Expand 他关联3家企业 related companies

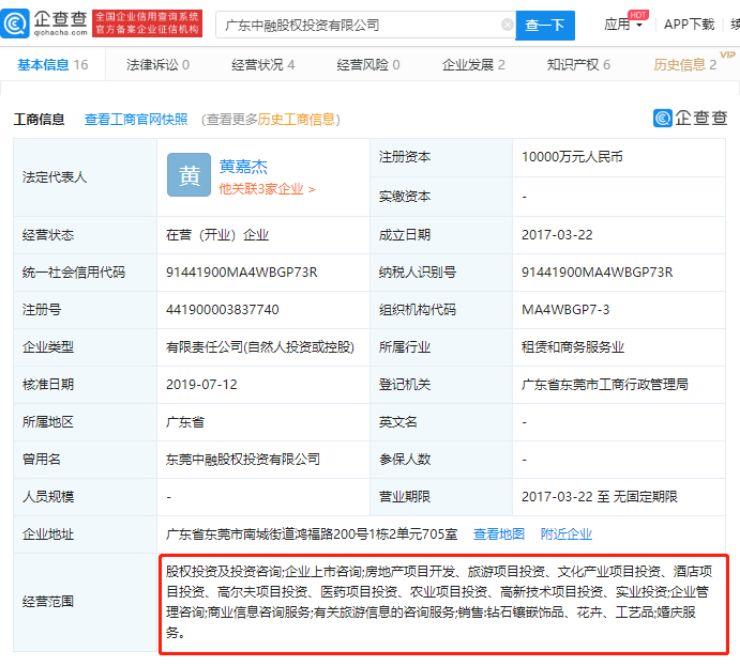click(x=266, y=189)
